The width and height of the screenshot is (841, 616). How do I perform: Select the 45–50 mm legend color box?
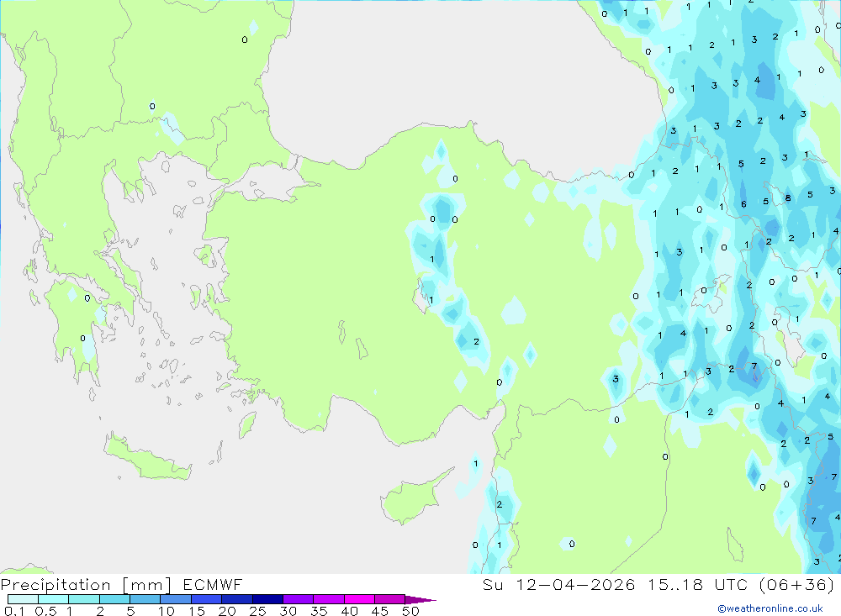(390, 599)
